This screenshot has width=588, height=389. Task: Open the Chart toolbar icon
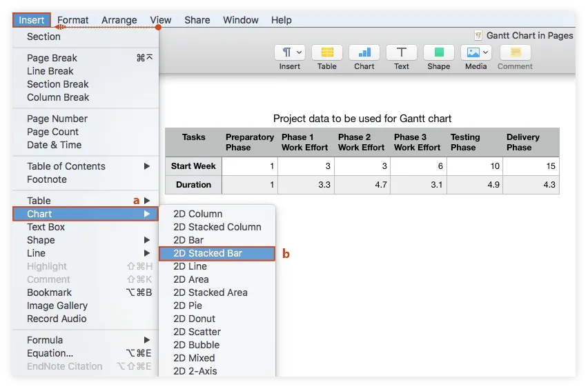pyautogui.click(x=364, y=52)
